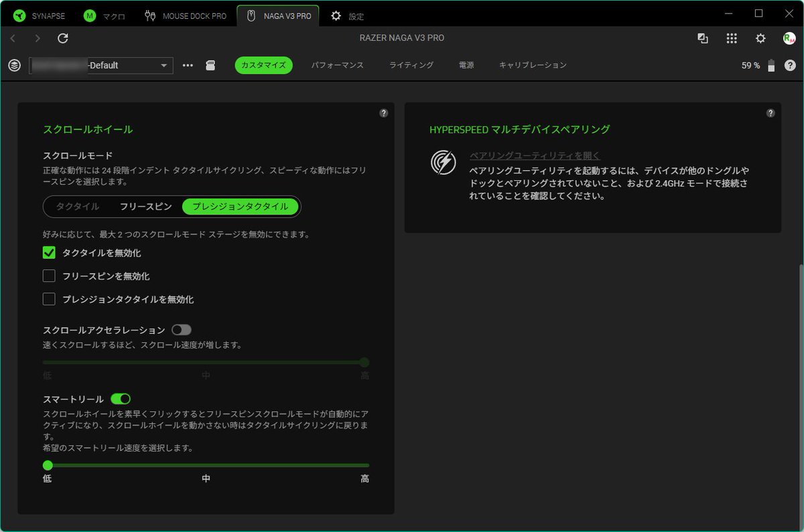Viewport: 804px width, 532px height.
Task: Select the カスタマイズ tab
Action: [263, 65]
